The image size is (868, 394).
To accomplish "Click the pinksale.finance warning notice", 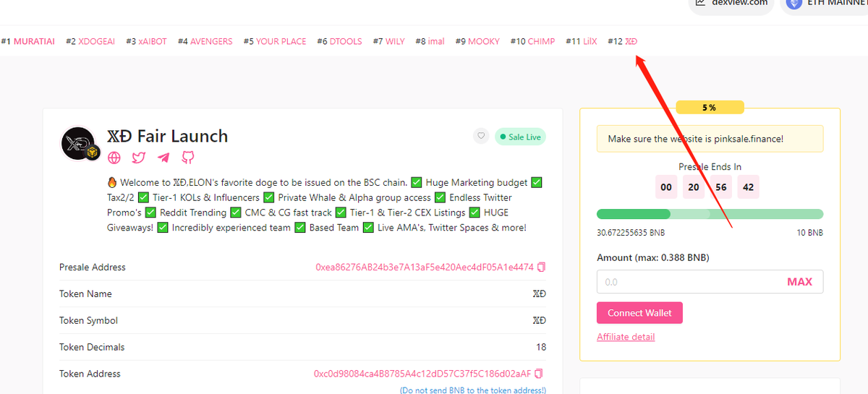I will click(x=710, y=139).
